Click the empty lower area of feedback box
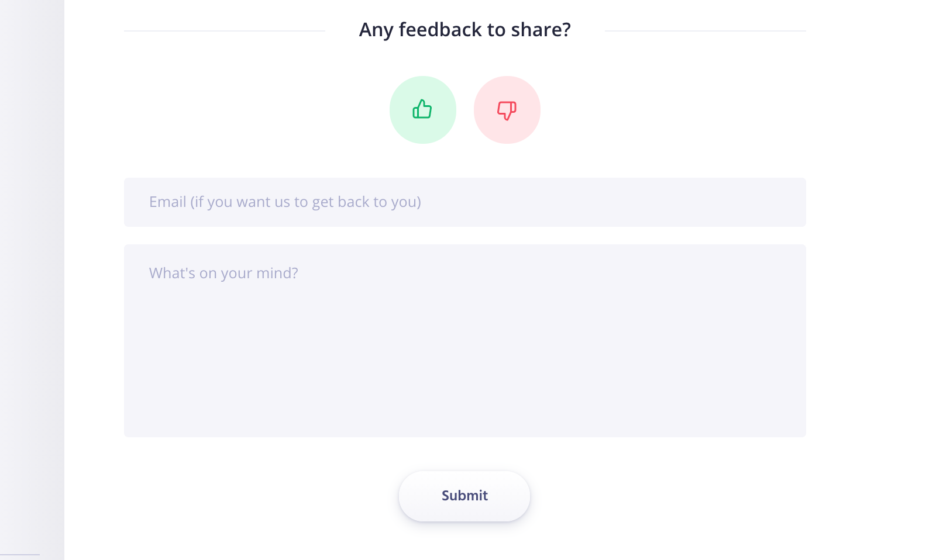Viewport: 936px width, 560px height. tap(465, 380)
